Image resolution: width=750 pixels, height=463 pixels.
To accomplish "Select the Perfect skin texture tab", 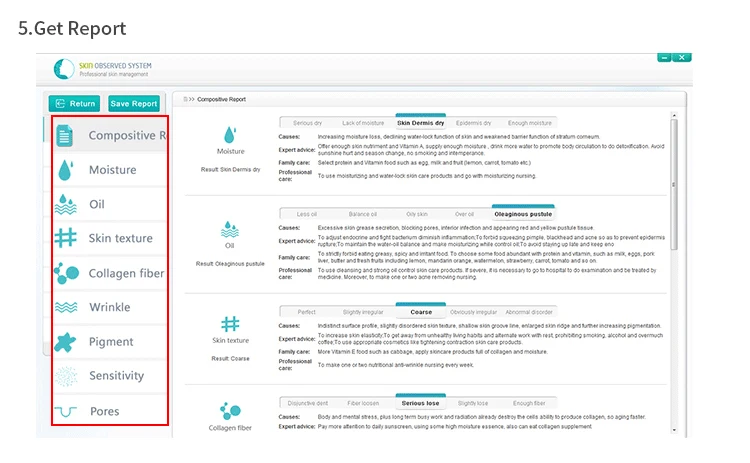I will 307,312.
